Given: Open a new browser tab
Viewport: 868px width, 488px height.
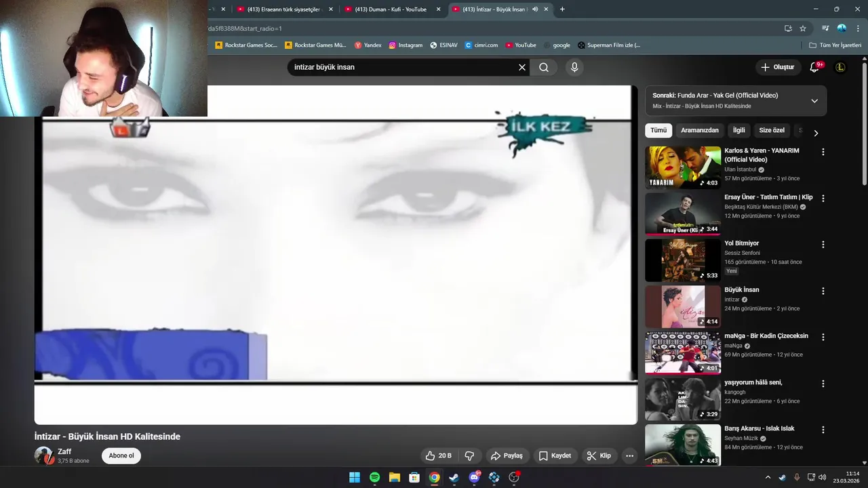Looking at the screenshot, I should 562,9.
